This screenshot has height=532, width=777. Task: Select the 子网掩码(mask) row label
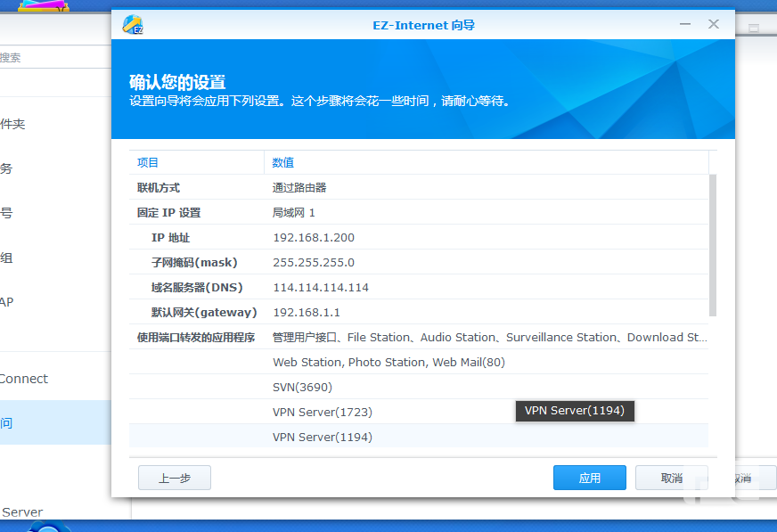[194, 263]
